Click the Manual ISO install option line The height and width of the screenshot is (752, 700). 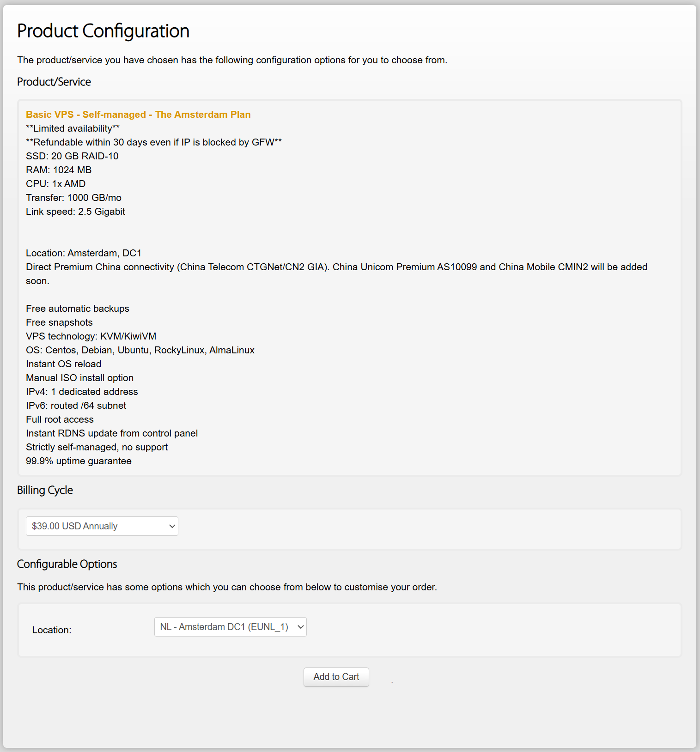pos(79,378)
